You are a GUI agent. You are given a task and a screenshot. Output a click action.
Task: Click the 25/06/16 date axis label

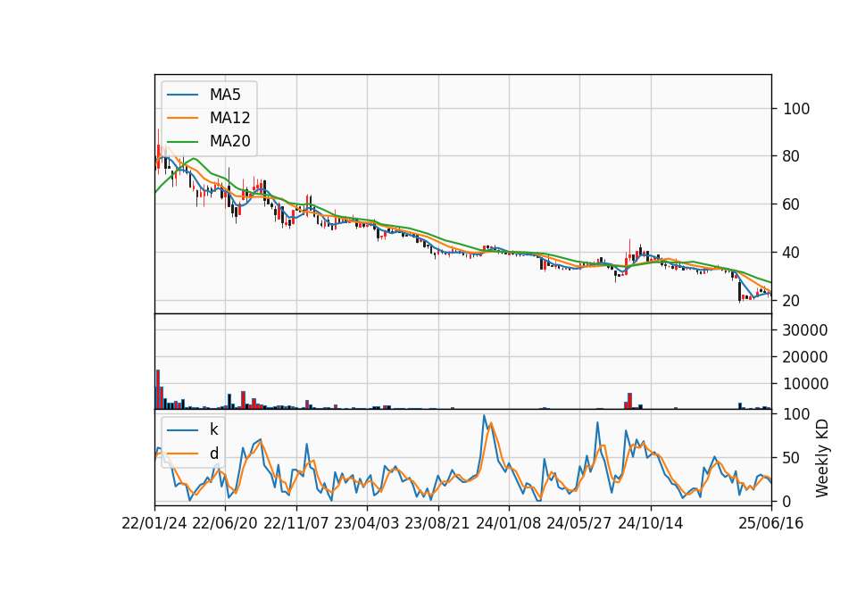tap(771, 523)
